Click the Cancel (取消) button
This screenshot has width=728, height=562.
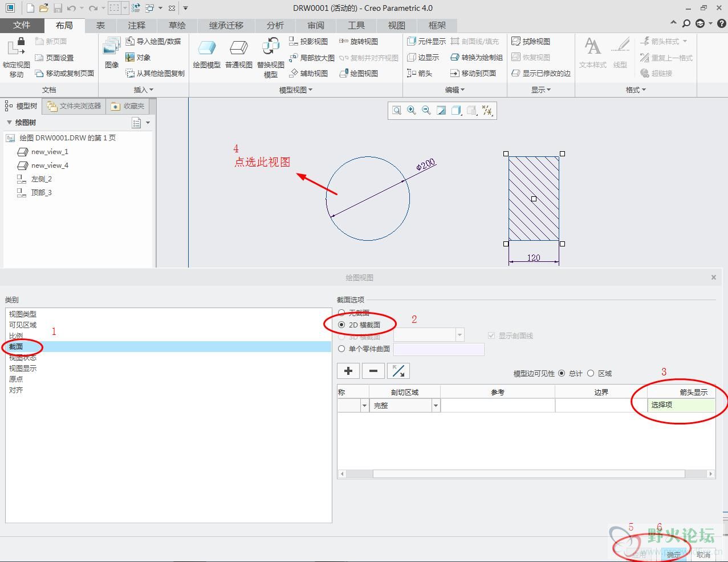coord(703,554)
